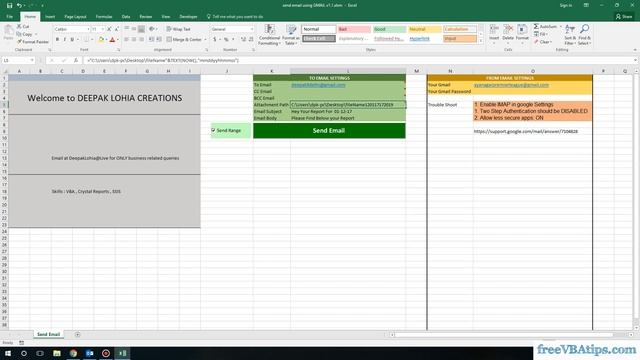This screenshot has width=640, height=360.
Task: Open the Windows Start menu
Action: tap(8, 353)
